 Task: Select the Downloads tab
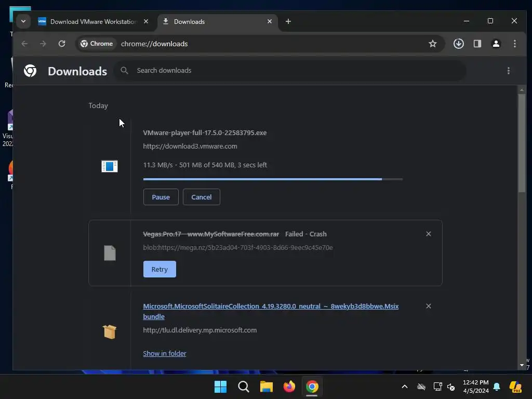217,22
